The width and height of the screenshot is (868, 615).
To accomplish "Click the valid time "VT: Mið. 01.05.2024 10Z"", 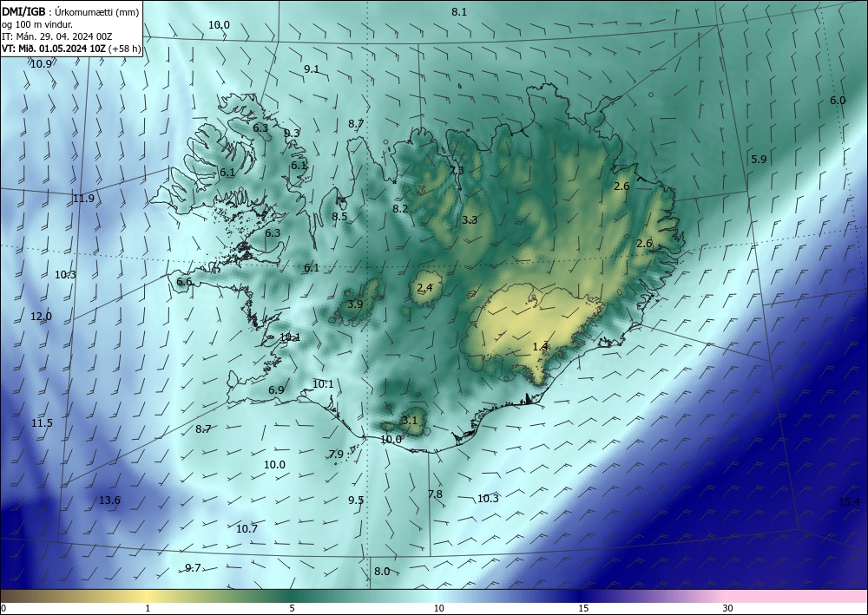I will click(54, 49).
